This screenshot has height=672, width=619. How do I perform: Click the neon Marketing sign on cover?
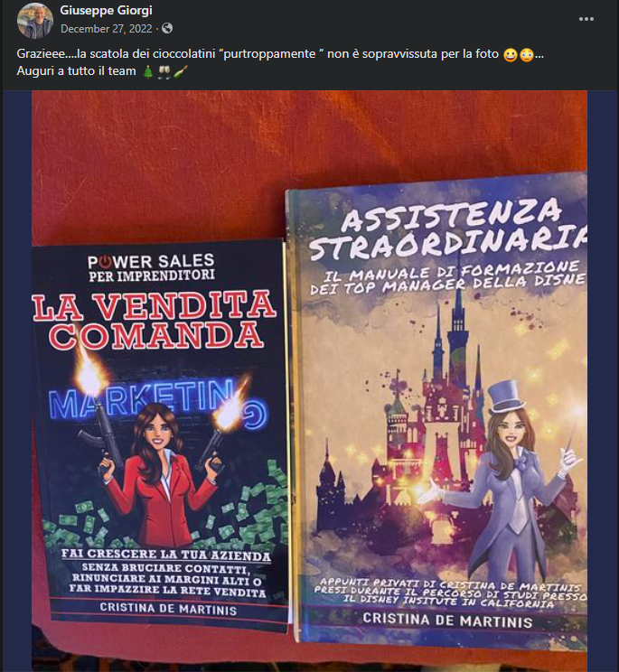(157, 404)
